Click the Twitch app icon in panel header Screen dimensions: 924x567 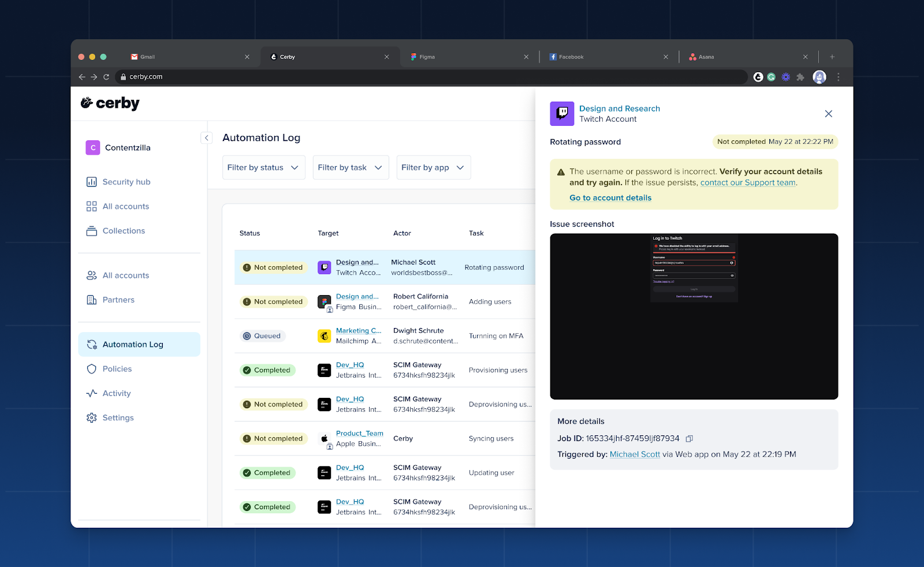(562, 114)
